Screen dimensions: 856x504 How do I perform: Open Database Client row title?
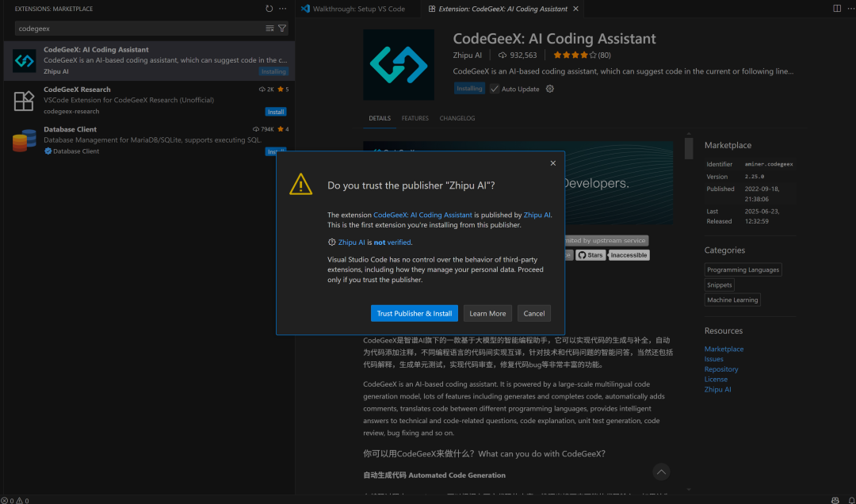coord(70,129)
